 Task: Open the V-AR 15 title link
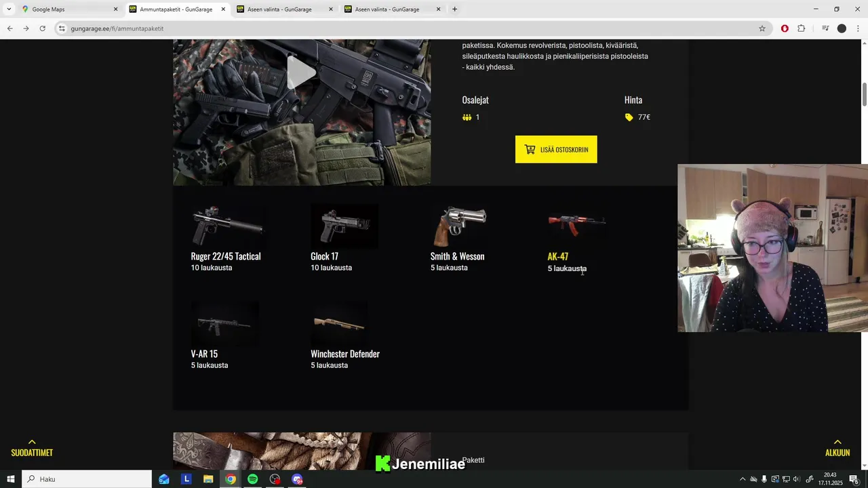coord(204,354)
